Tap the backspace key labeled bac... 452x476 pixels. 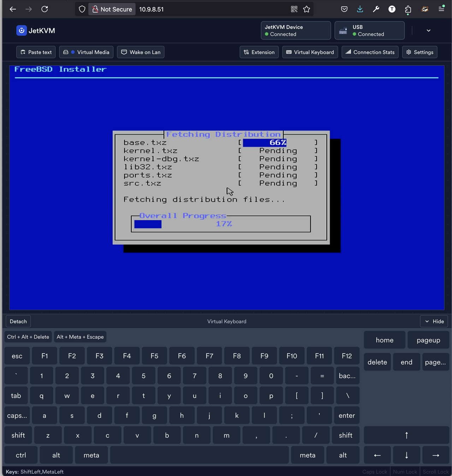click(347, 376)
